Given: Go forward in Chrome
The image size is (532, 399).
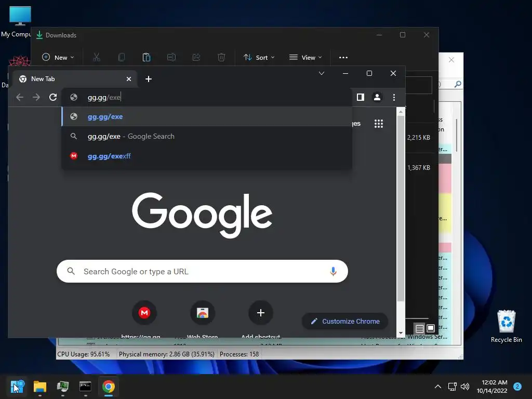Looking at the screenshot, I should click(36, 97).
